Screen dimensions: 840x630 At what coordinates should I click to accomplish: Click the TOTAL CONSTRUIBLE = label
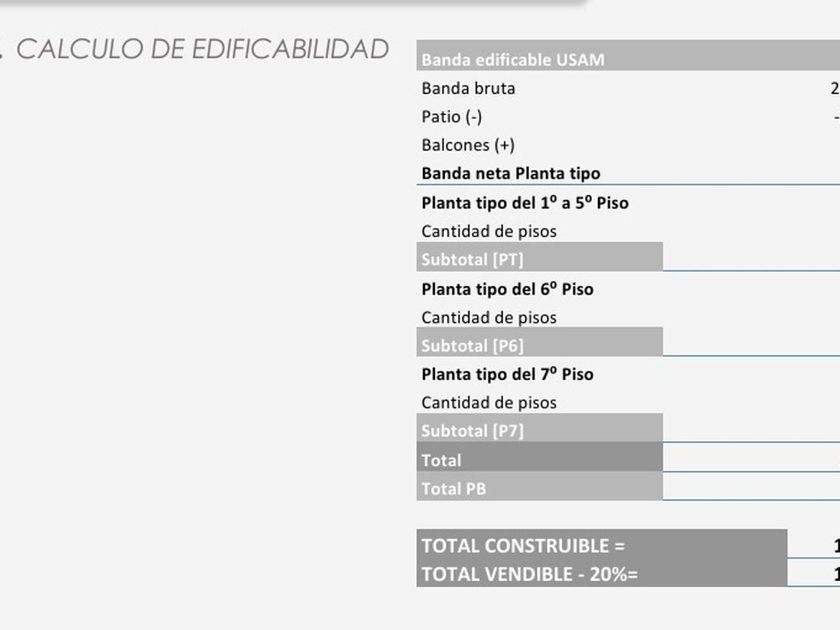pos(523,545)
